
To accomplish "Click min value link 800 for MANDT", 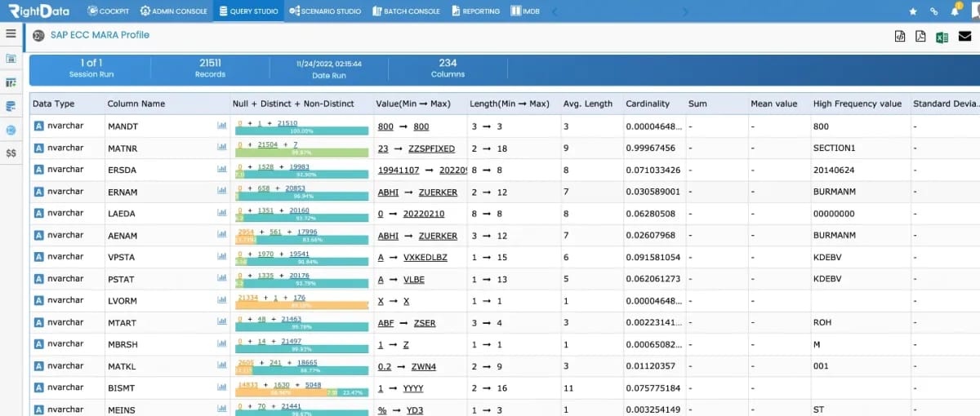I will (x=385, y=126).
